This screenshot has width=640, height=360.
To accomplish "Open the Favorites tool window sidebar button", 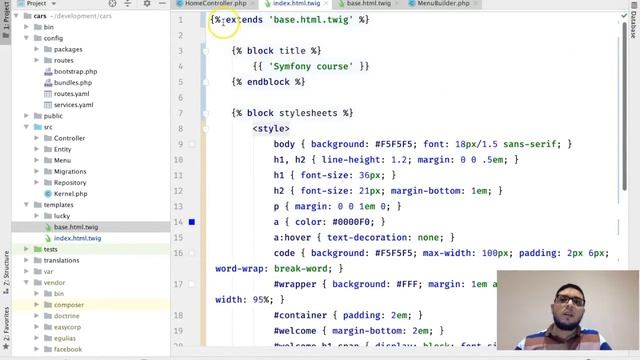I will click(x=6, y=328).
